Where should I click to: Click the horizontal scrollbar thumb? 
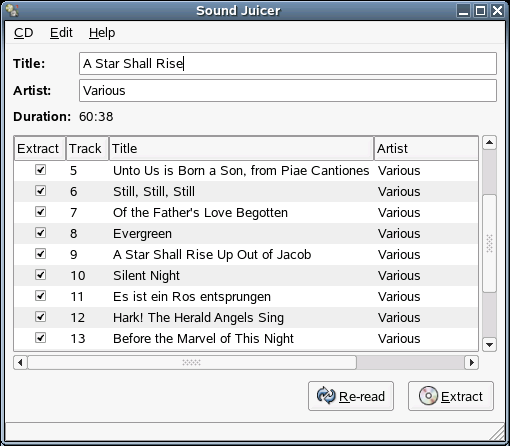(192, 362)
